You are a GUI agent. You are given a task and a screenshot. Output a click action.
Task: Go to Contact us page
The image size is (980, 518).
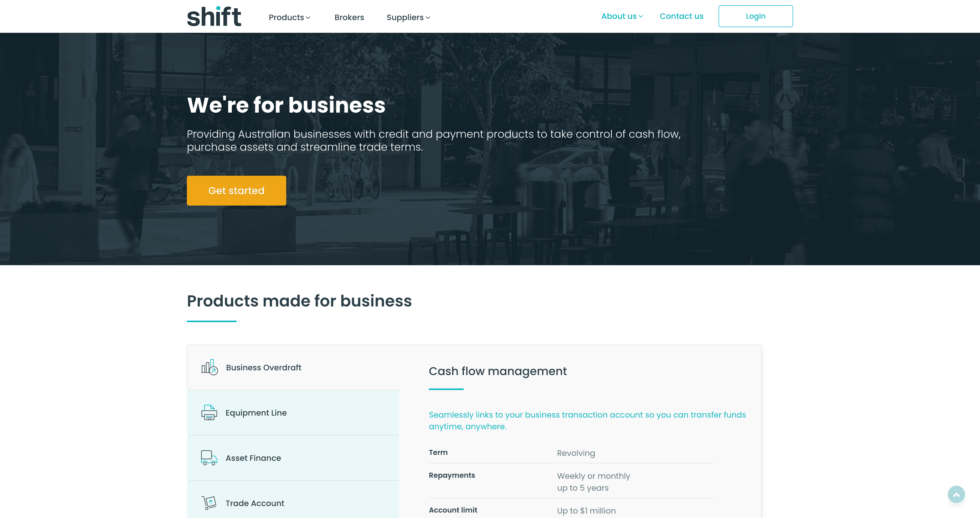coord(681,16)
